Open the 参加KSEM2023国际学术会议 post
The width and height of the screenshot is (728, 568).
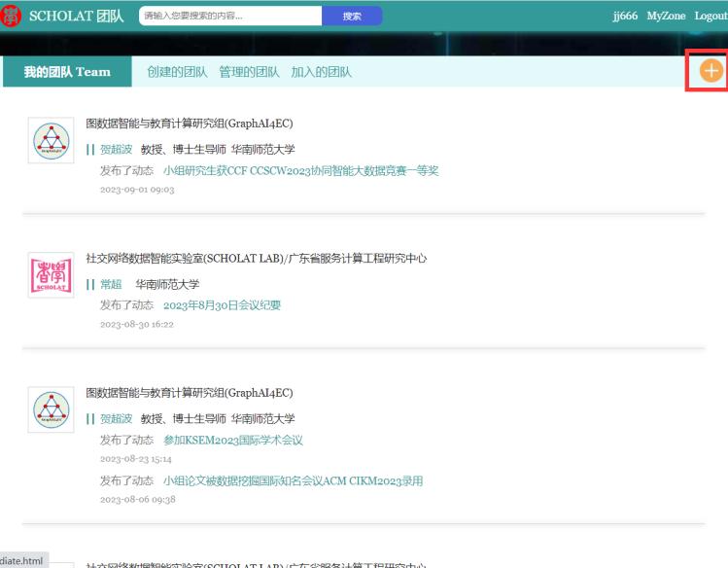point(233,441)
